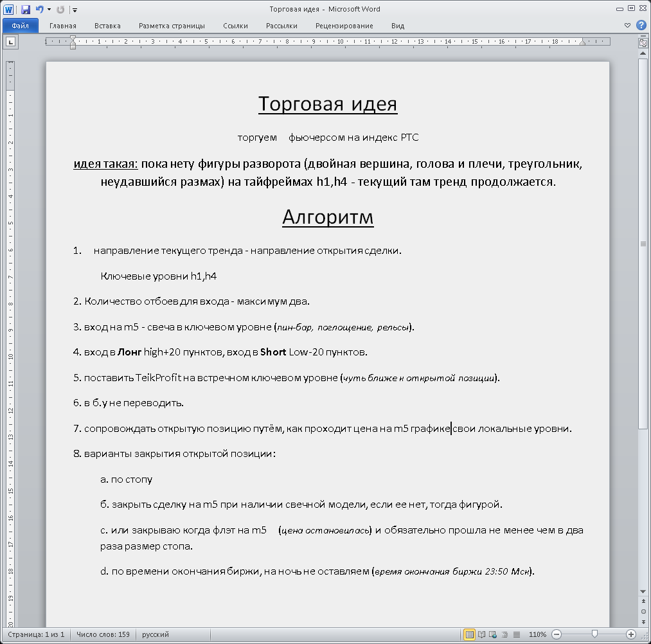Click the tab stop selector box left of ruler
The width and height of the screenshot is (651, 644).
click(11, 42)
